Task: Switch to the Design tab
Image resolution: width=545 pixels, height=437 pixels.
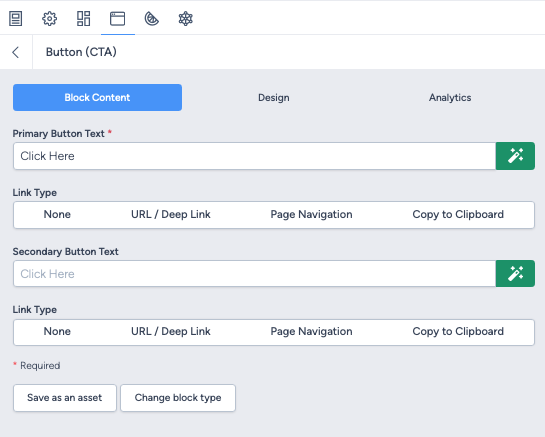Action: (274, 98)
